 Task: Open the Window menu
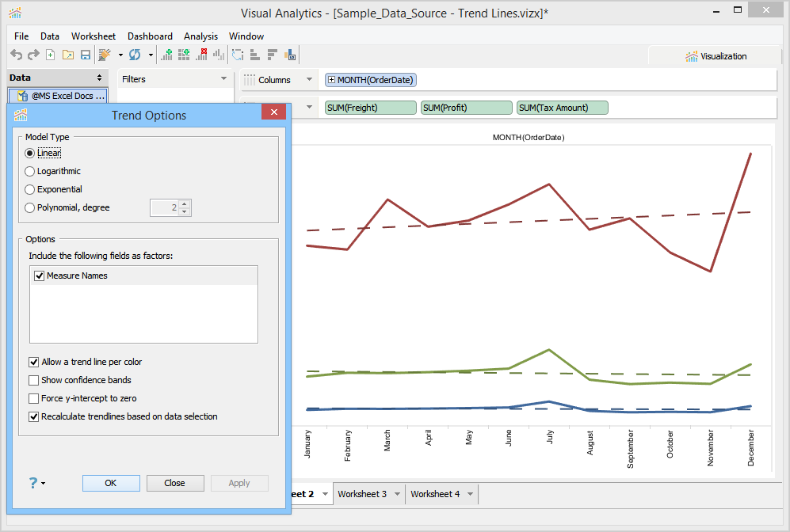click(246, 36)
